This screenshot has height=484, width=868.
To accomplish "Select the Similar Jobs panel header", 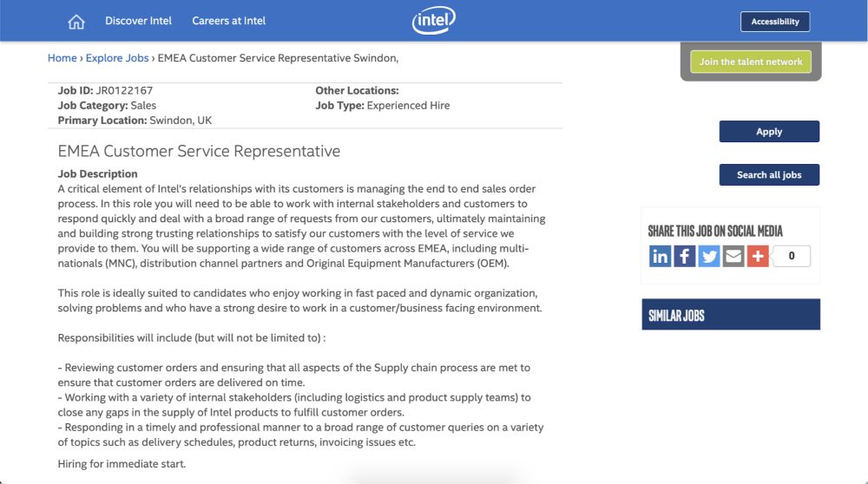I will point(731,315).
